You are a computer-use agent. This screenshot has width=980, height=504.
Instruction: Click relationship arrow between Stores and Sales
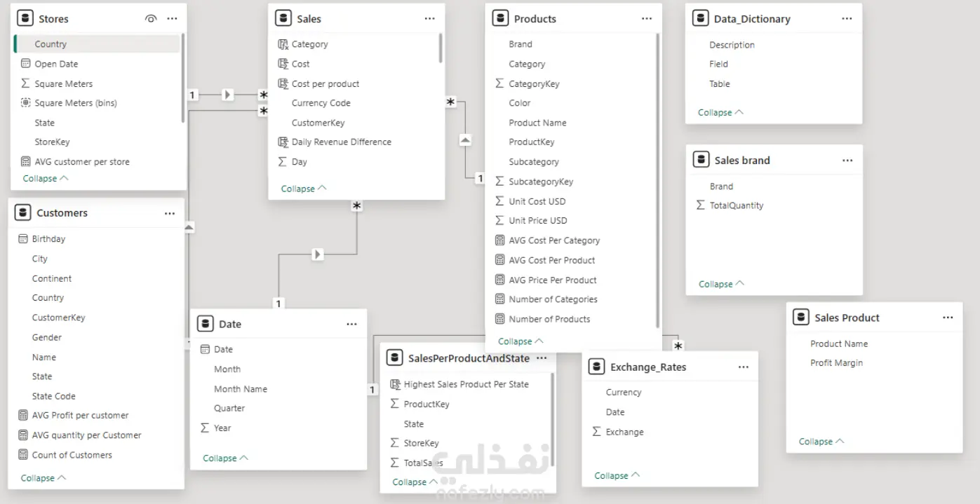(x=227, y=95)
